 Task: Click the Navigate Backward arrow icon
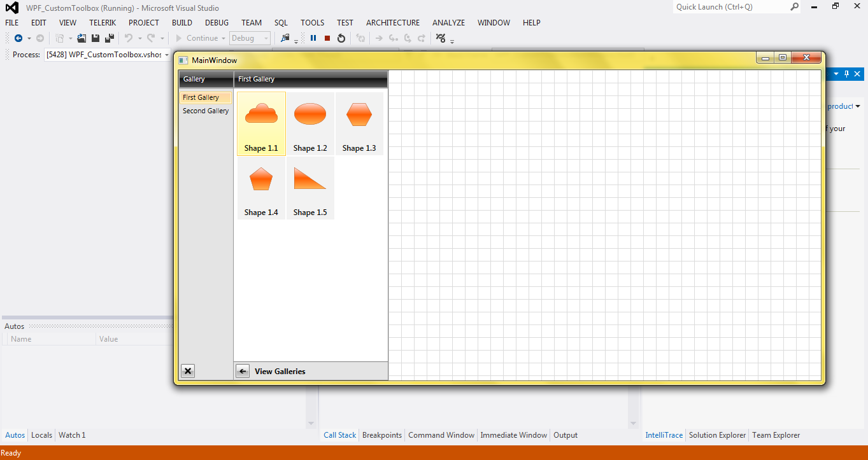pyautogui.click(x=18, y=38)
